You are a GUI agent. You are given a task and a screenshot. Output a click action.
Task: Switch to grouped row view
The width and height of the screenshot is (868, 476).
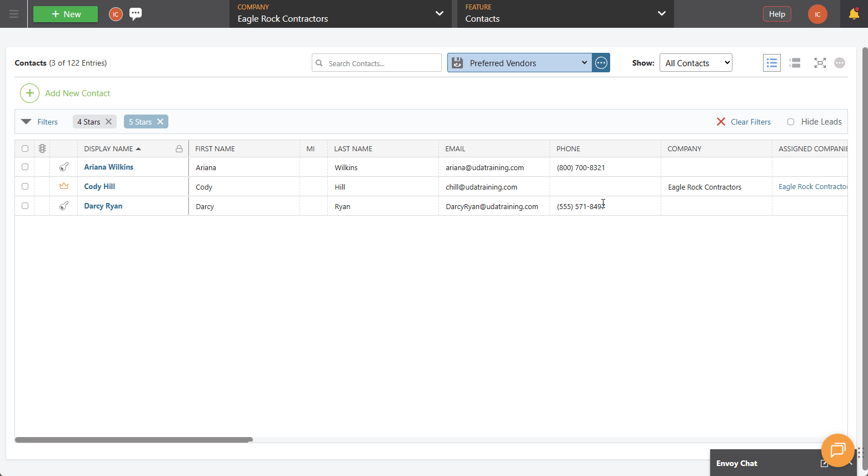tap(795, 63)
